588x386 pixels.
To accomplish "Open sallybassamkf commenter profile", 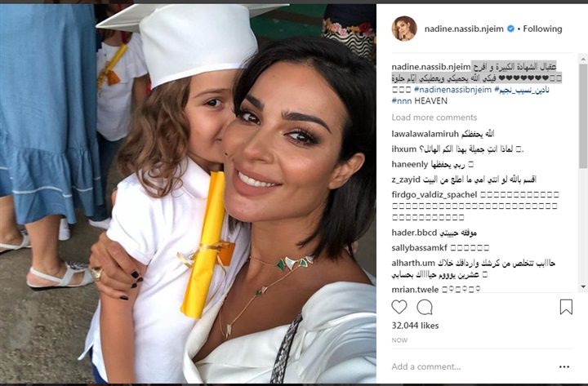I will click(419, 248).
